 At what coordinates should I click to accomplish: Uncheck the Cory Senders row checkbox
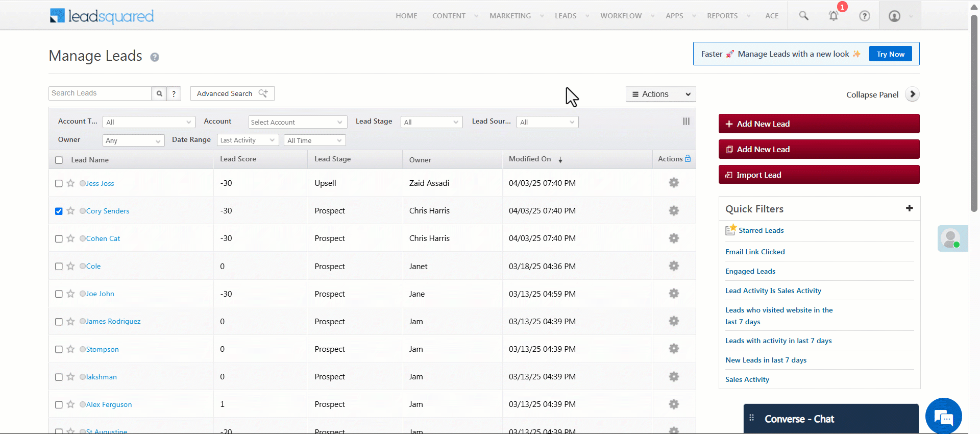pyautogui.click(x=59, y=211)
